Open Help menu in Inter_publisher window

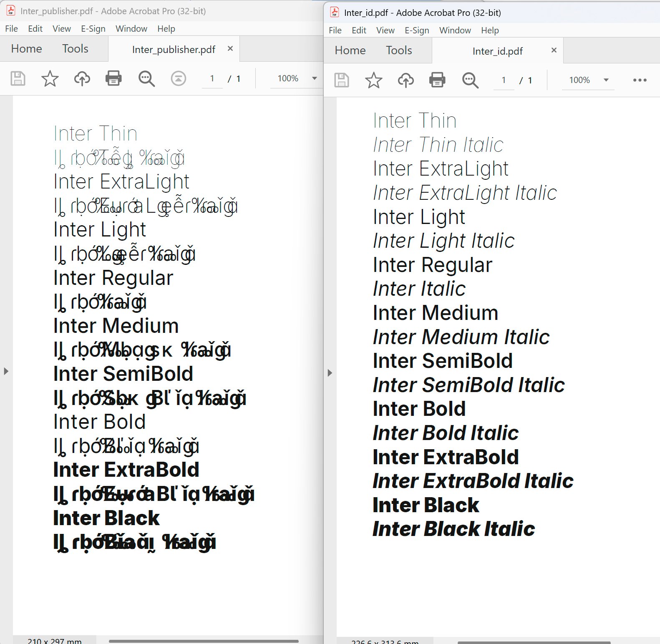click(x=166, y=29)
